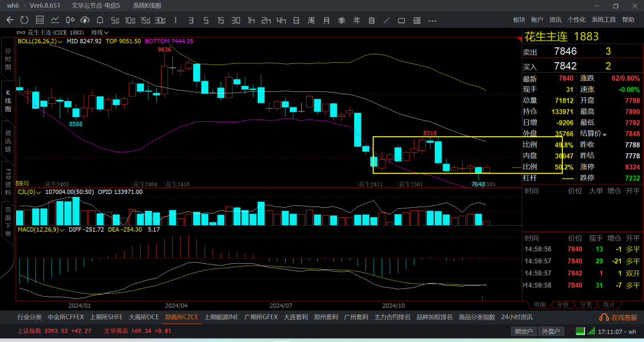The image size is (644, 342).
Task: Switch chart to 5s period
Action: pos(115,20)
